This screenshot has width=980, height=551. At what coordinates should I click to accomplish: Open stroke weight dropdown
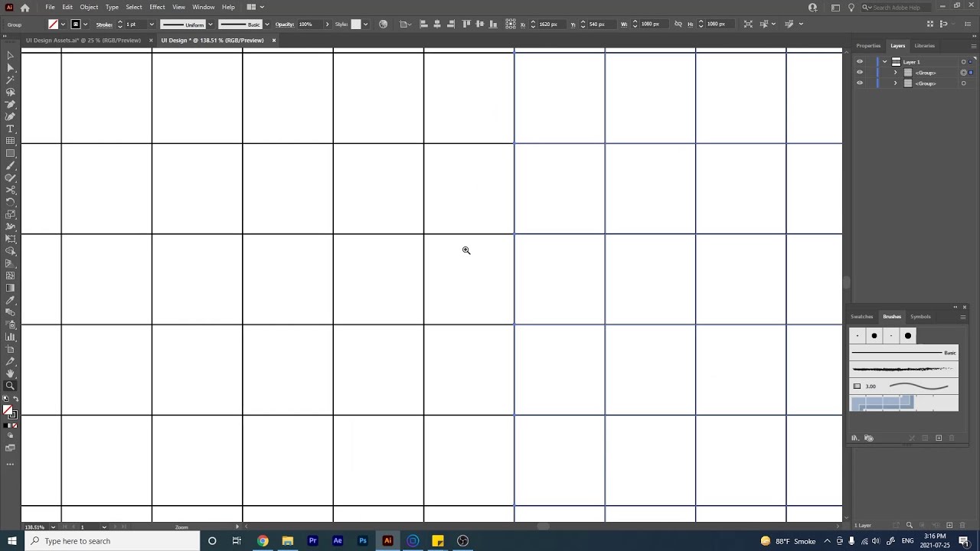[x=152, y=24]
